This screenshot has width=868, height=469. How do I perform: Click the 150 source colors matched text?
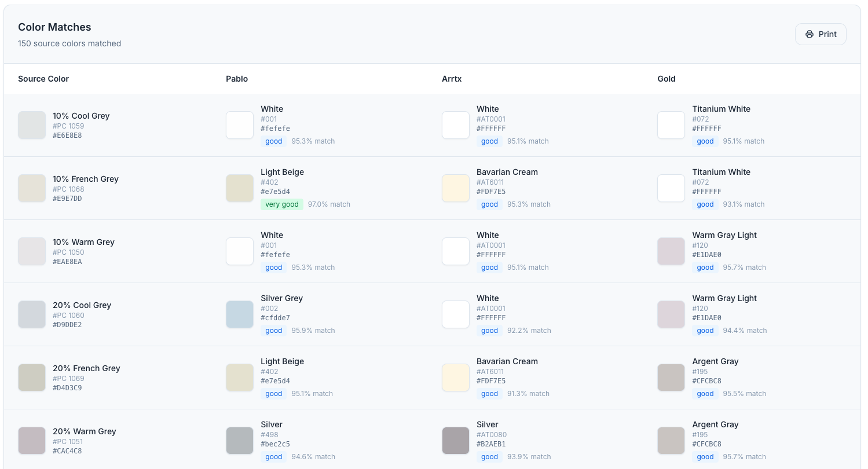click(x=69, y=43)
